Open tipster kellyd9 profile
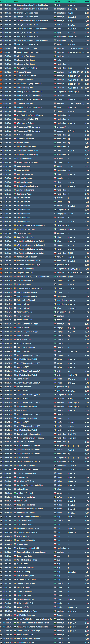The image size is (90, 644). tap(60, 44)
